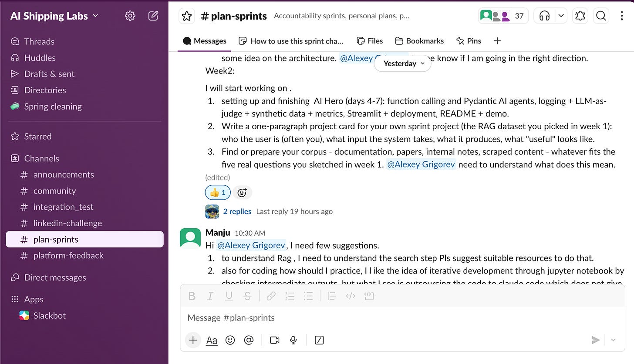Expand AI Shipping Labs workspace menu
The width and height of the screenshot is (634, 364).
54,16
